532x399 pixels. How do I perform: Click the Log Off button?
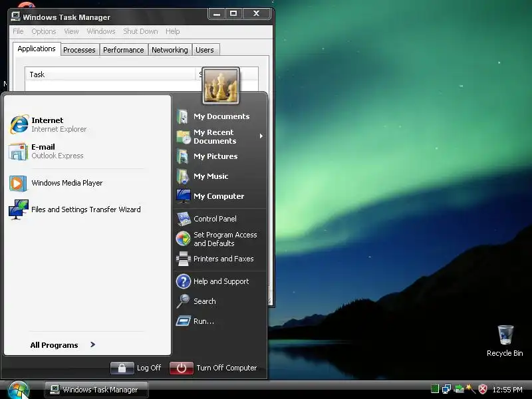136,368
